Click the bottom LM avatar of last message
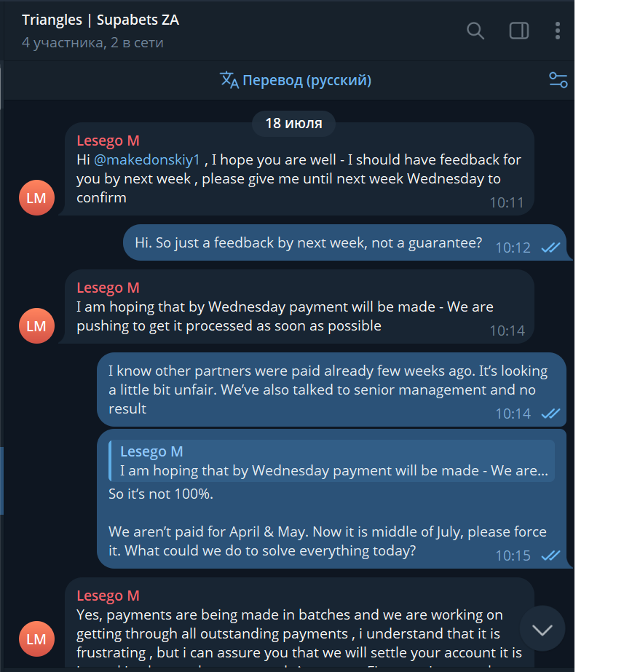 point(36,640)
